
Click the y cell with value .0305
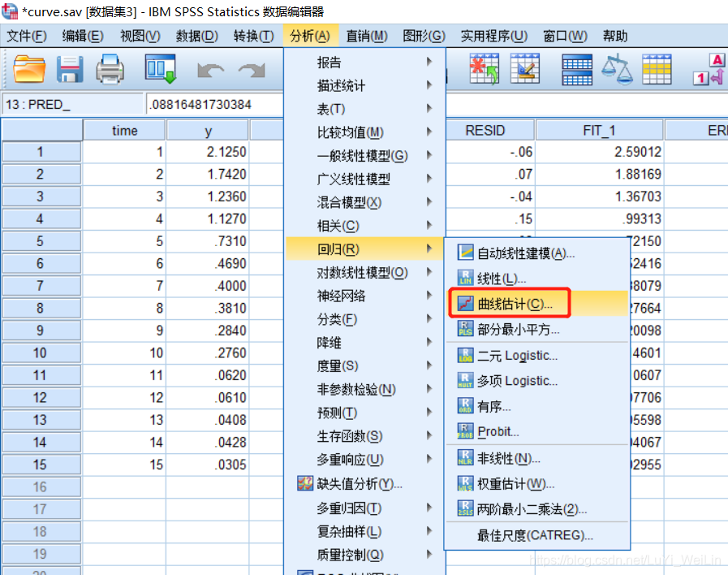tap(208, 465)
